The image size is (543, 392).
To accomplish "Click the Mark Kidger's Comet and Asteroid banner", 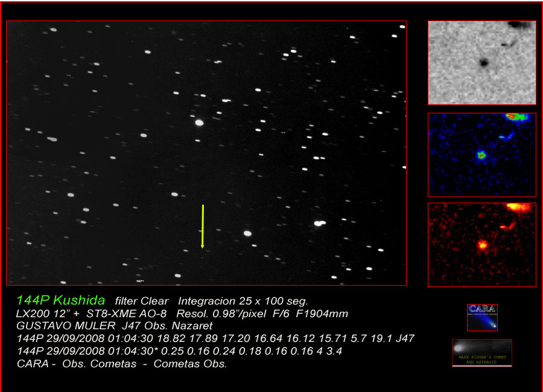I will 481,353.
